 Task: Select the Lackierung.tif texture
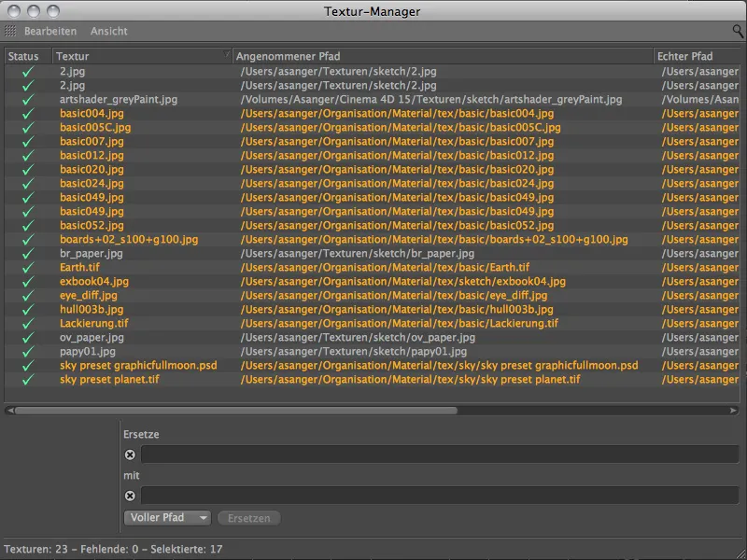pyautogui.click(x=94, y=323)
